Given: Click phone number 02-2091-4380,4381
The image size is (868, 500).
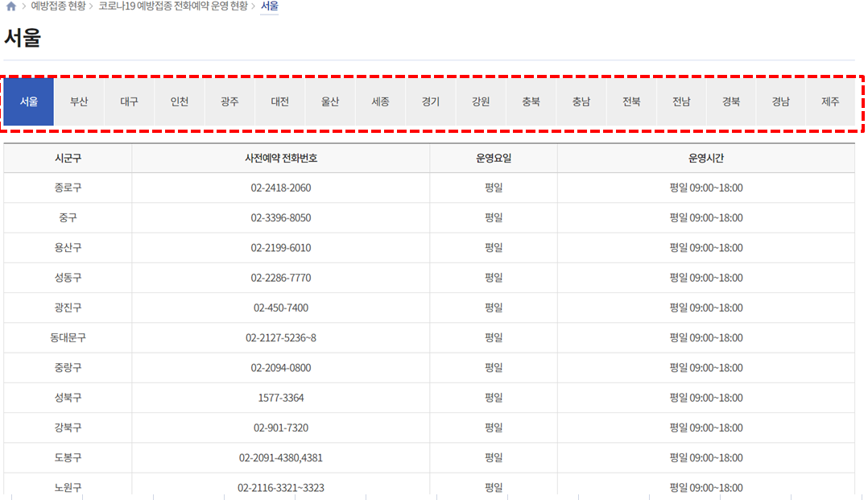Looking at the screenshot, I should click(x=281, y=457).
